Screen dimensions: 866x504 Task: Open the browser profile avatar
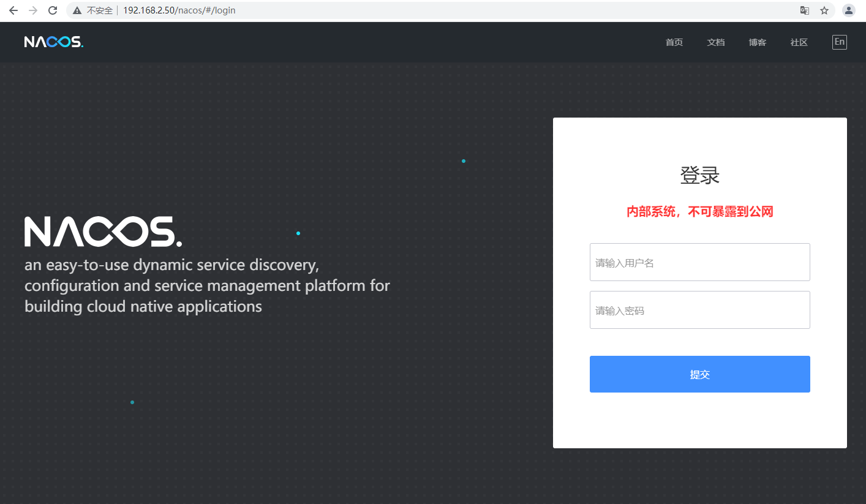[x=849, y=10]
